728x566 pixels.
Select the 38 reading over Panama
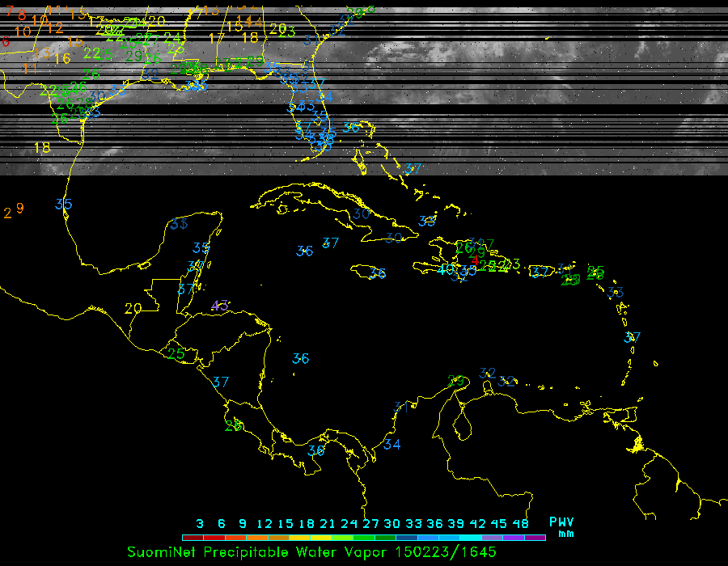tap(316, 451)
